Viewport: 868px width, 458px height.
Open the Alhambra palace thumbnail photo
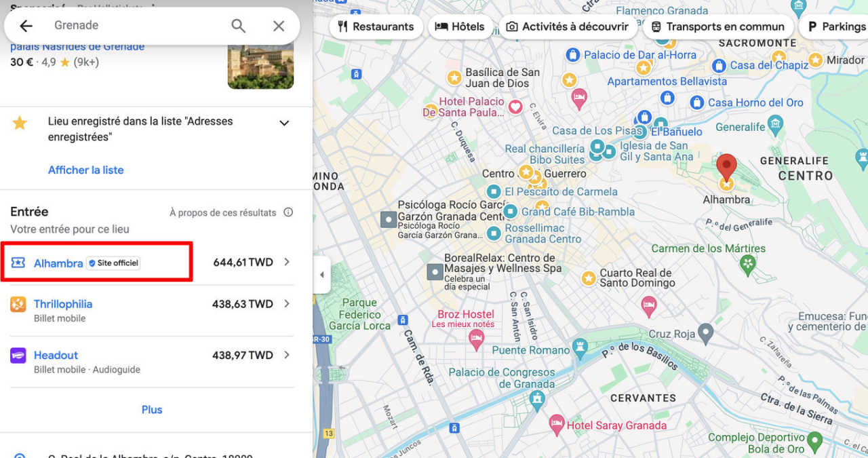pos(260,66)
